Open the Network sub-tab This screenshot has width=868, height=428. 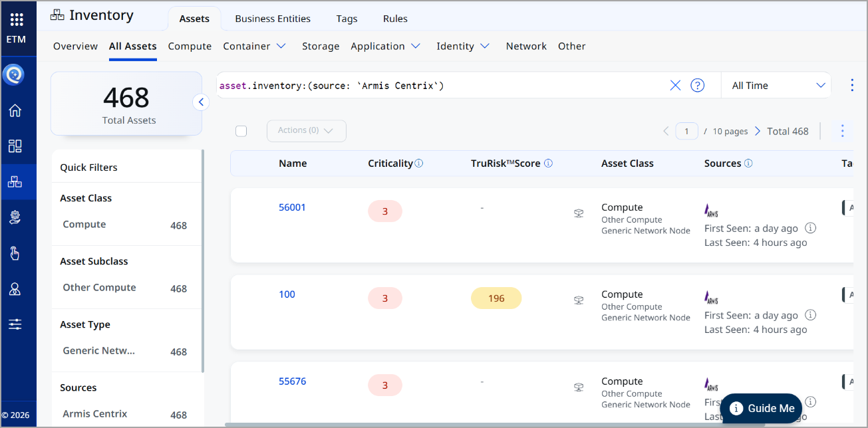(x=525, y=46)
